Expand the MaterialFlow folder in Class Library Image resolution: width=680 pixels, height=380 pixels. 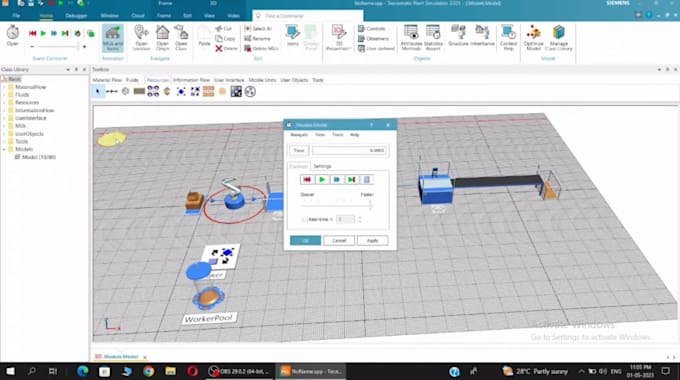[5, 87]
